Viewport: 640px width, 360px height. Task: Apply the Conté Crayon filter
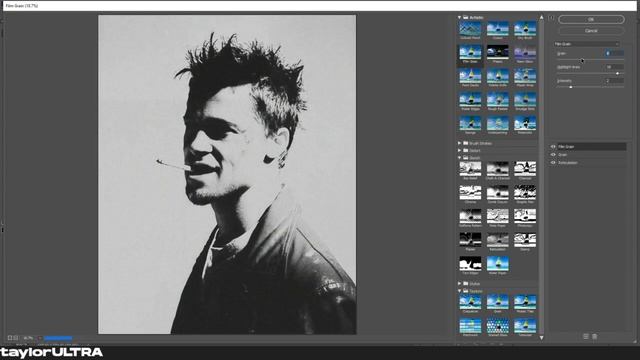click(498, 194)
